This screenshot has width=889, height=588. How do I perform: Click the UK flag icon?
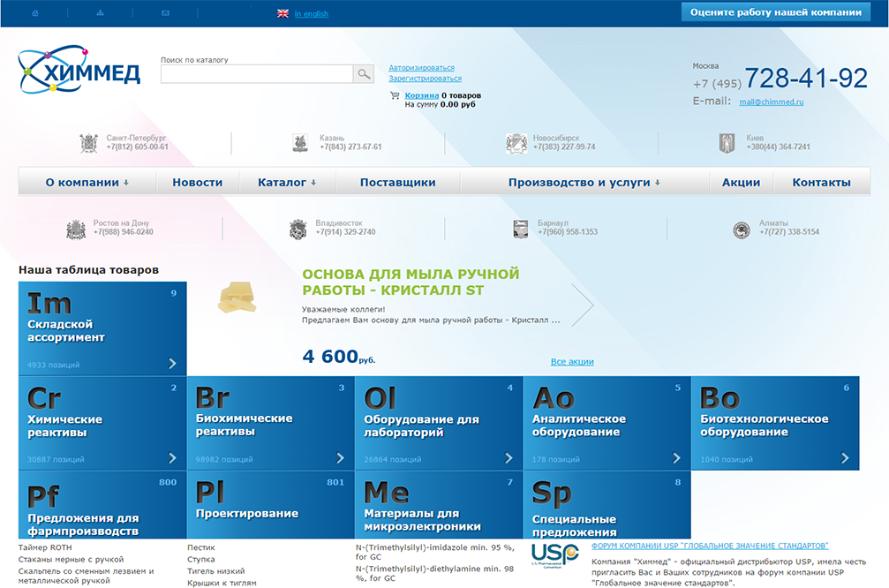click(x=283, y=13)
